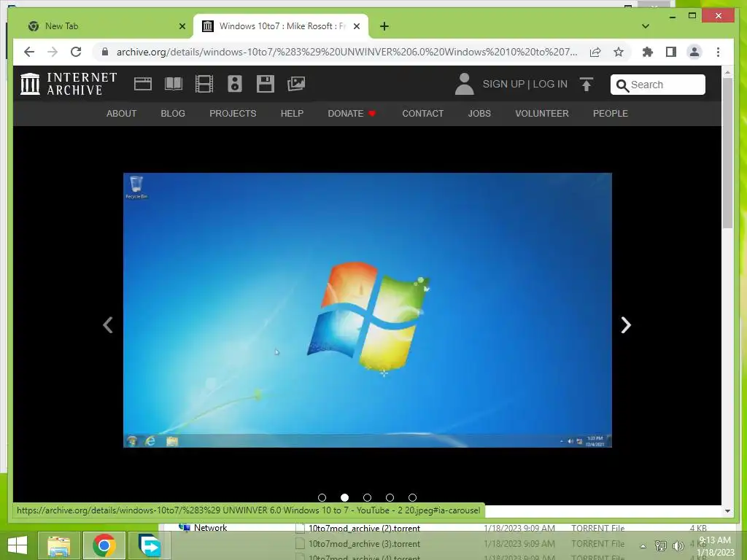The height and width of the screenshot is (560, 747).
Task: Open the Internet Archive software floppy icon
Action: (265, 84)
